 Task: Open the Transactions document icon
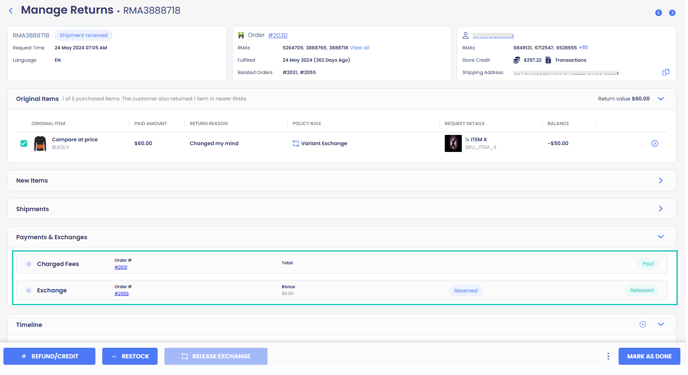(x=548, y=60)
